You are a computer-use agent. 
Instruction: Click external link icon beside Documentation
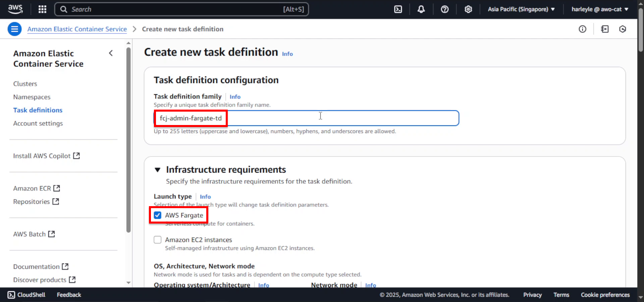tap(65, 266)
